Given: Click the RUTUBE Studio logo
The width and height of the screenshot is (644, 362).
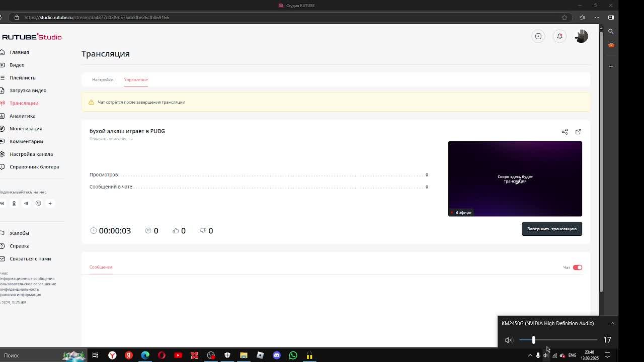Looking at the screenshot, I should coord(31,37).
